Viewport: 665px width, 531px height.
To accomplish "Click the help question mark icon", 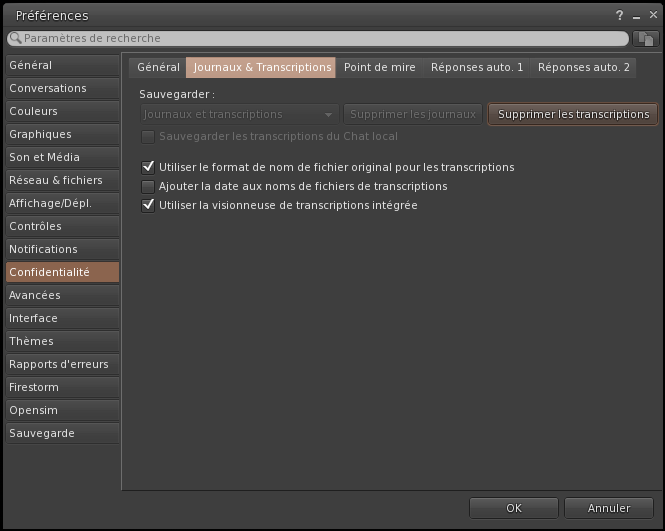I will [619, 15].
